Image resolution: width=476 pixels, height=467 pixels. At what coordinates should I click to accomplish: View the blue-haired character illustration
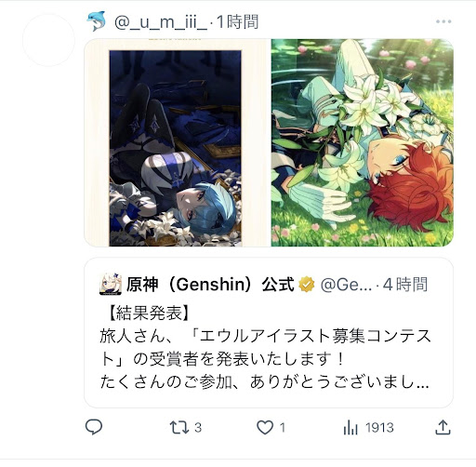click(177, 142)
